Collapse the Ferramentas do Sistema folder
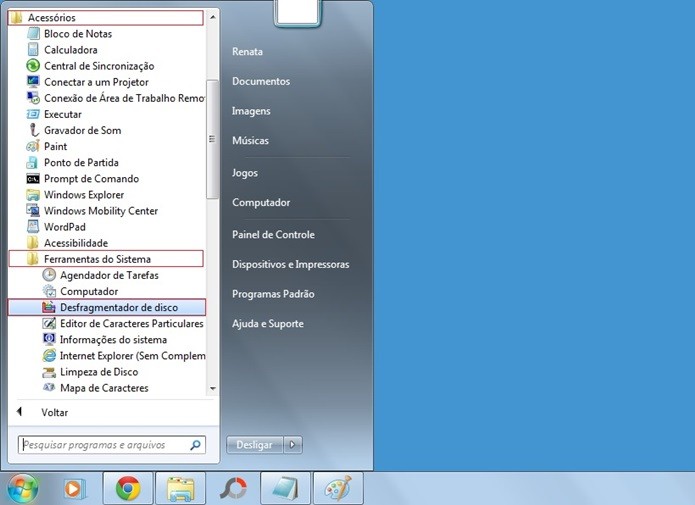 [105, 259]
